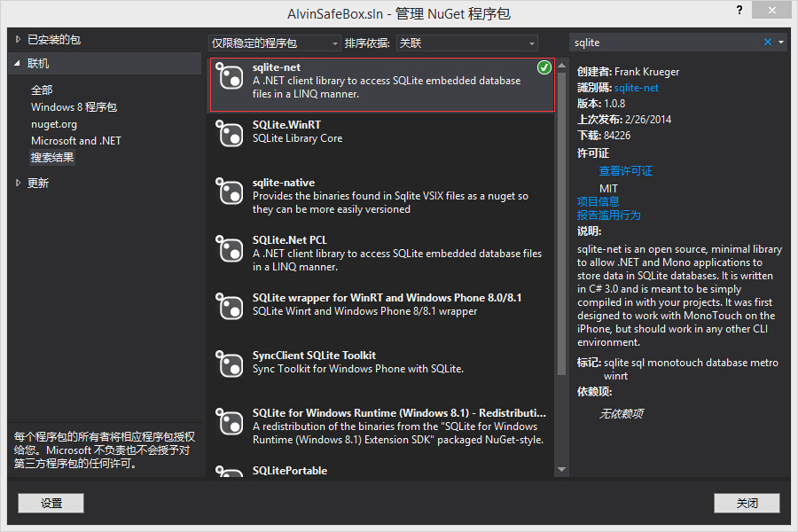Click the 设置 button
Image resolution: width=798 pixels, height=532 pixels.
51,504
